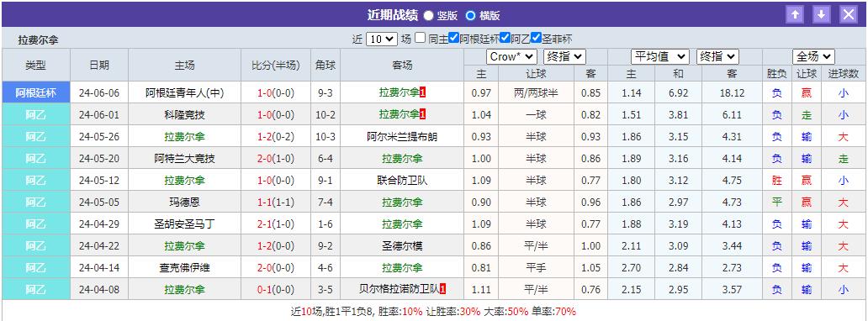Image resolution: width=868 pixels, height=321 pixels.
Task: Click 阿乙 tag in 24-06-01 row
Action: click(x=36, y=114)
